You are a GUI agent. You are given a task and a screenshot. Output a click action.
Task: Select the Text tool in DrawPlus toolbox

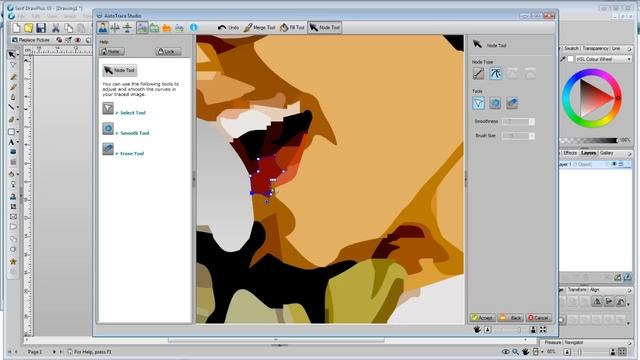pos(11,142)
